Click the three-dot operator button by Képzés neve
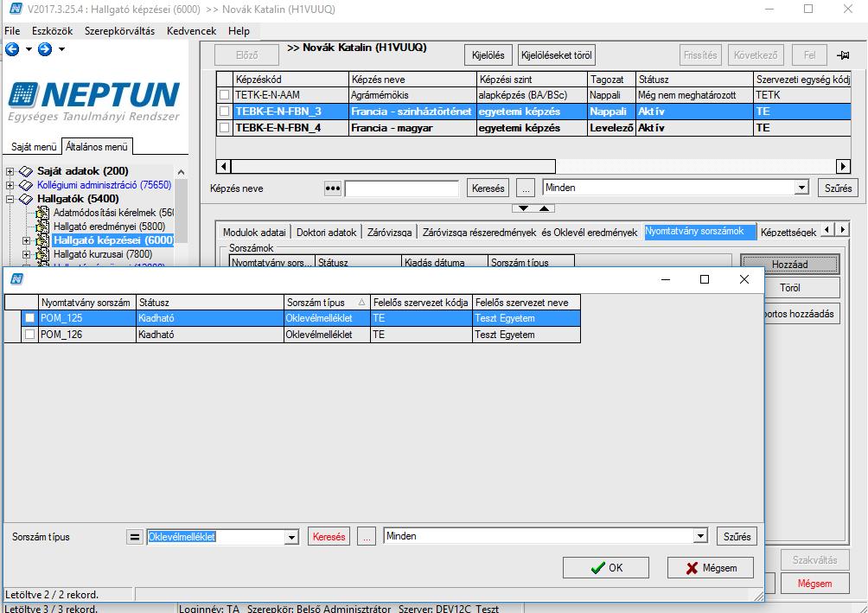The height and width of the screenshot is (613, 868). 332,188
